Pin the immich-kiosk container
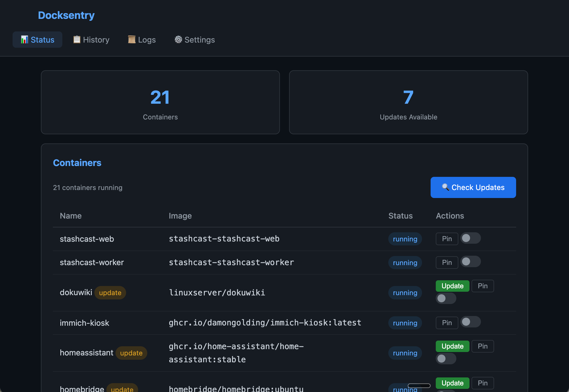The width and height of the screenshot is (569, 392). pyautogui.click(x=447, y=323)
